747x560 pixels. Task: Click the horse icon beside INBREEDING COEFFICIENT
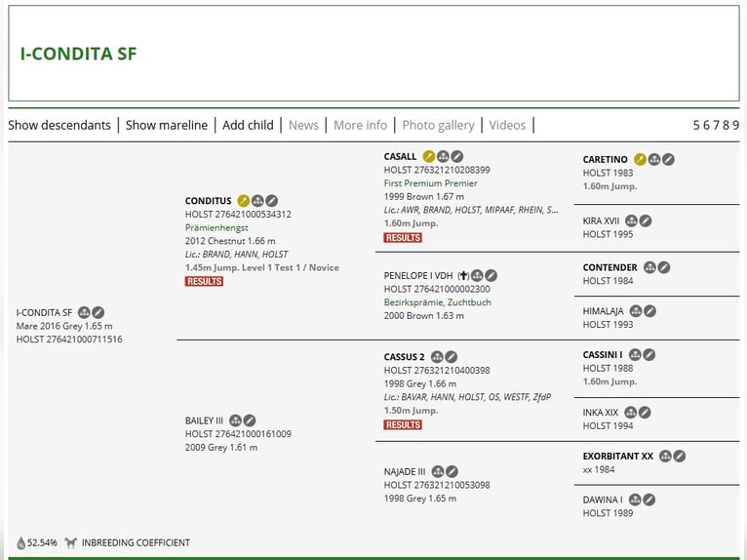coord(70,542)
